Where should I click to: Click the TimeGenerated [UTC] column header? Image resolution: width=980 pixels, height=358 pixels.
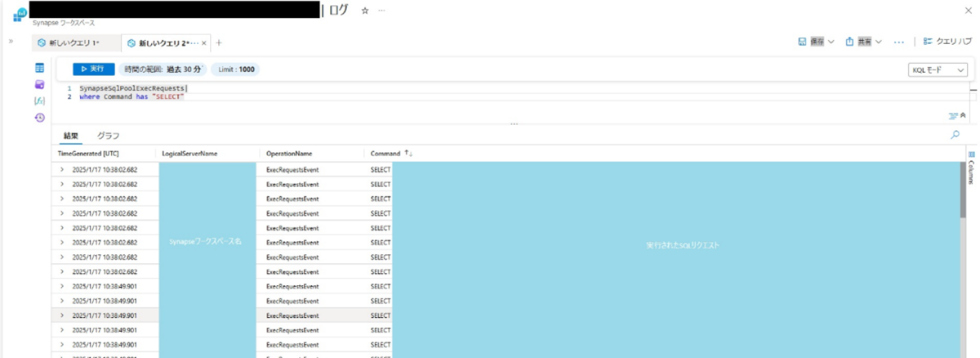(88, 153)
